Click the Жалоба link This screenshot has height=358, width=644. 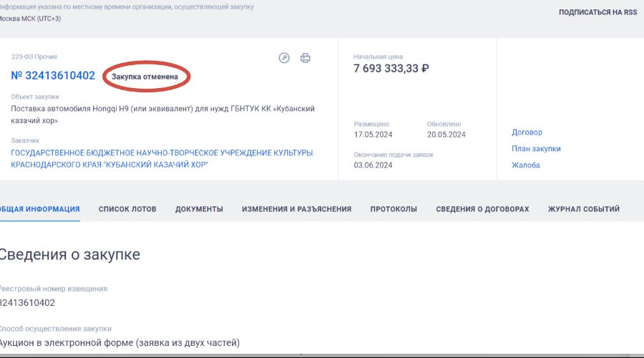525,165
